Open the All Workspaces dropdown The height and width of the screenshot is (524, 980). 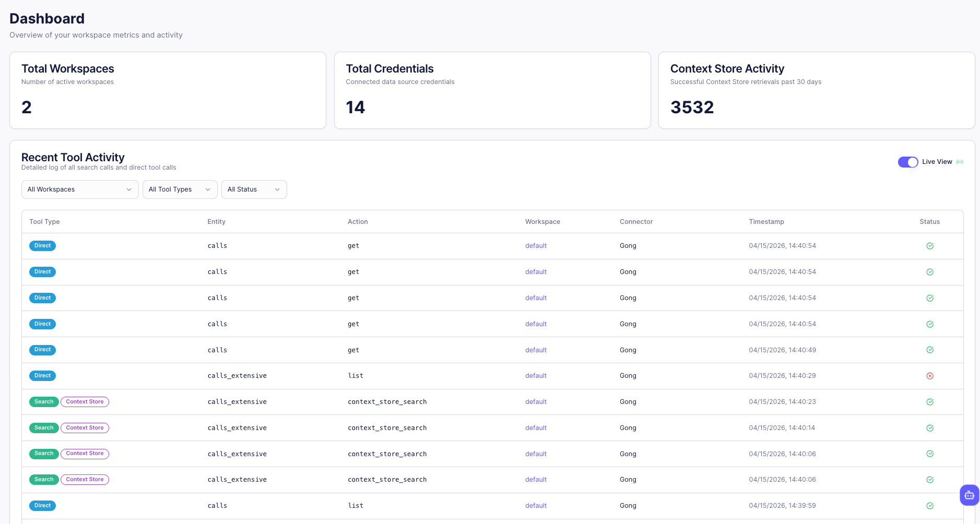[79, 189]
